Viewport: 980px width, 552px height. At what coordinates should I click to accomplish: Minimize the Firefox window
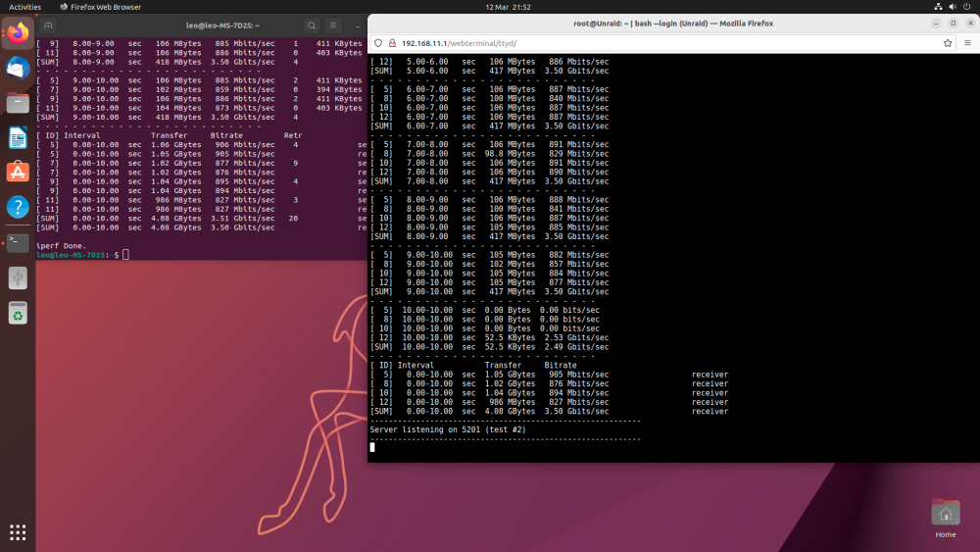936,24
